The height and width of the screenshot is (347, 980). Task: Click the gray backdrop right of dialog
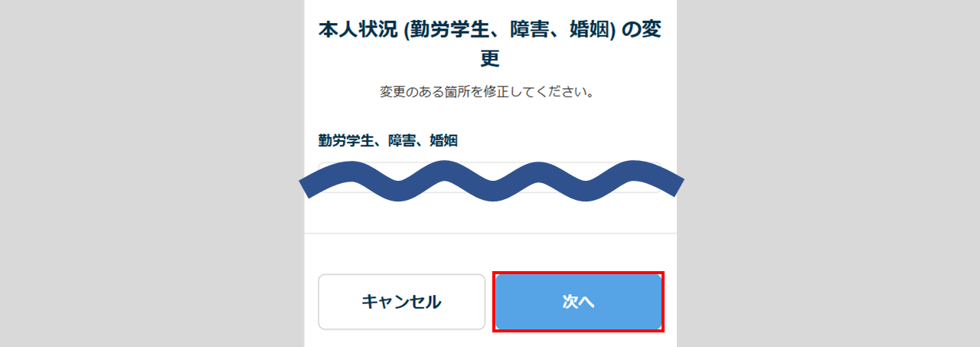click(828, 173)
